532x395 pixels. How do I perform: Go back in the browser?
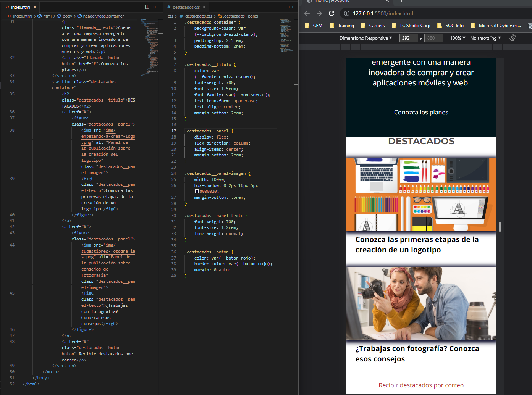(x=307, y=13)
